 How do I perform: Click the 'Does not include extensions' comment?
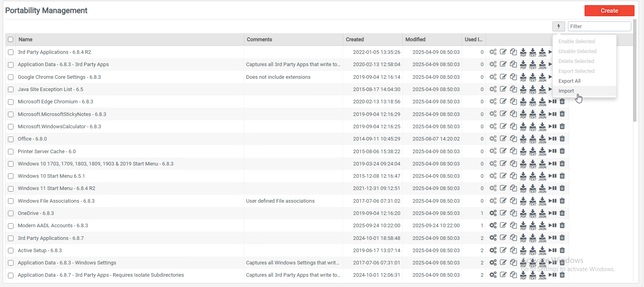tap(278, 77)
